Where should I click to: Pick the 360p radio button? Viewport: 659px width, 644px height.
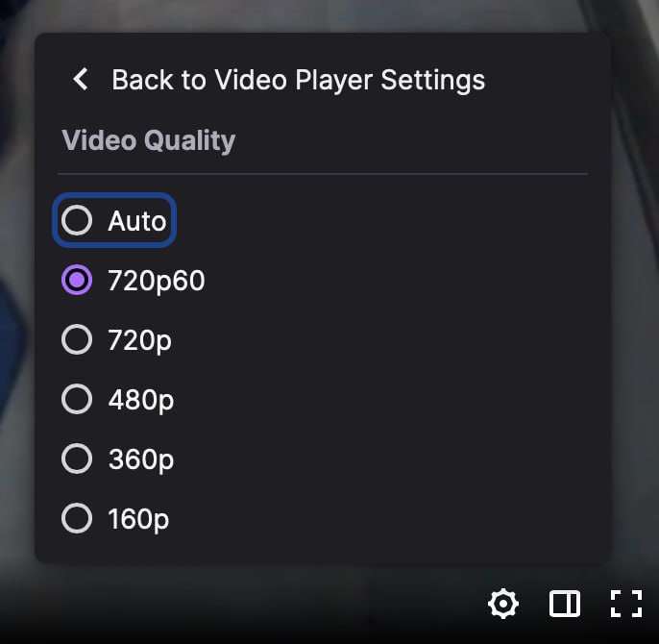(x=77, y=458)
